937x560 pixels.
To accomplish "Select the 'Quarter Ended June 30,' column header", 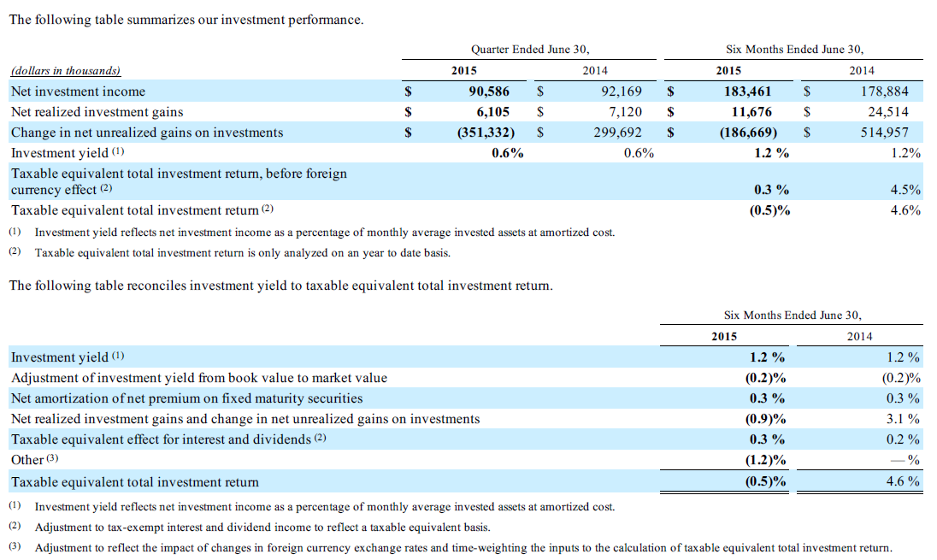I will (529, 50).
